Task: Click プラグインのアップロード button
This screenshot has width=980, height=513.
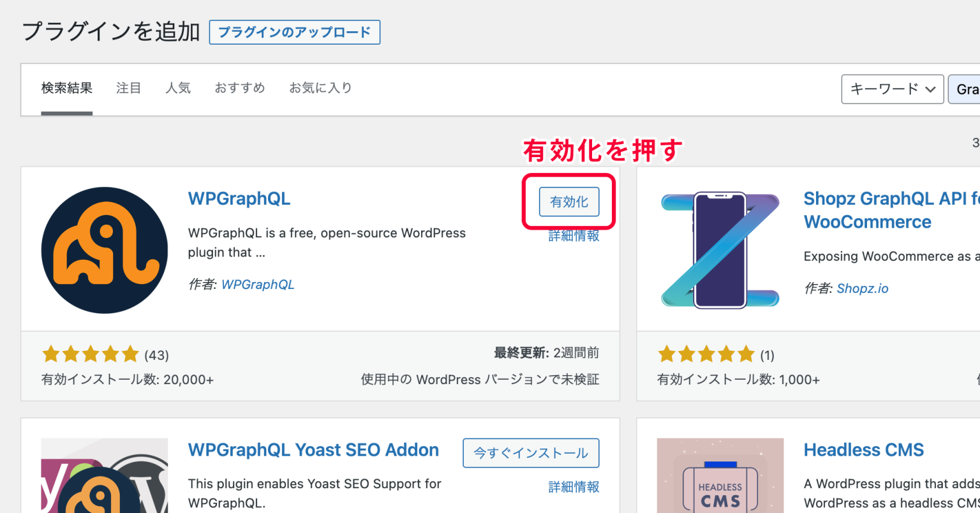Action: 295,32
